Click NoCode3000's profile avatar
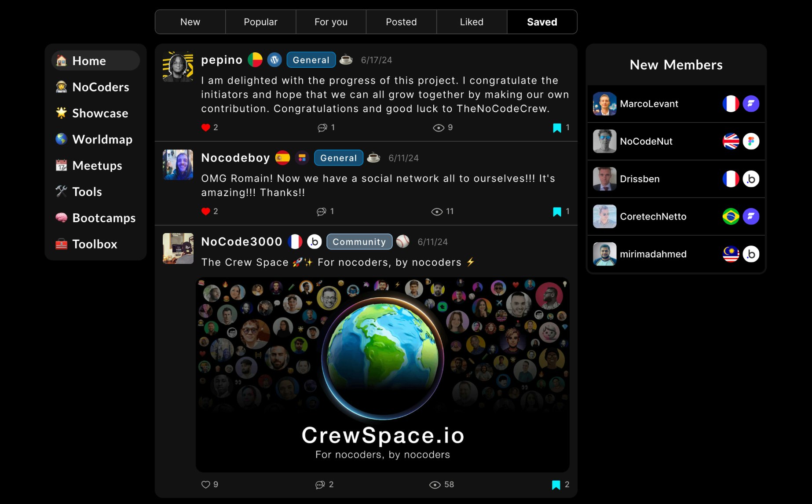The width and height of the screenshot is (812, 504). [178, 248]
